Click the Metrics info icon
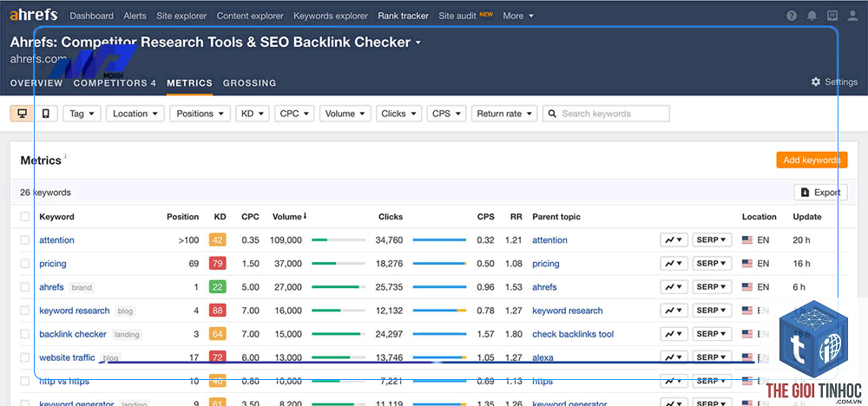The height and width of the screenshot is (406, 868). pyautogui.click(x=65, y=156)
